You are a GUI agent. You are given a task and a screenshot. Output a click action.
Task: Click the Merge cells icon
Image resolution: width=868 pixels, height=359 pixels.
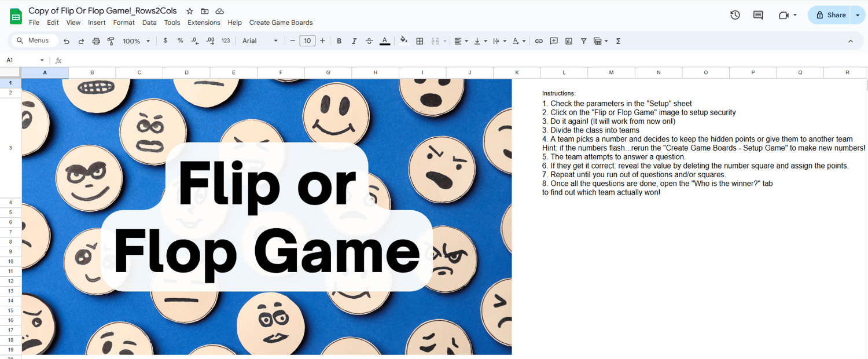435,41
